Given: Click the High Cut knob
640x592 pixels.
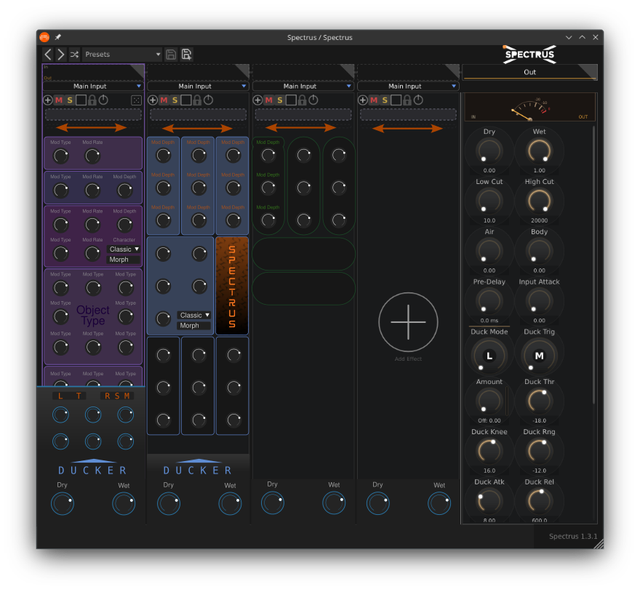Looking at the screenshot, I should [x=539, y=201].
